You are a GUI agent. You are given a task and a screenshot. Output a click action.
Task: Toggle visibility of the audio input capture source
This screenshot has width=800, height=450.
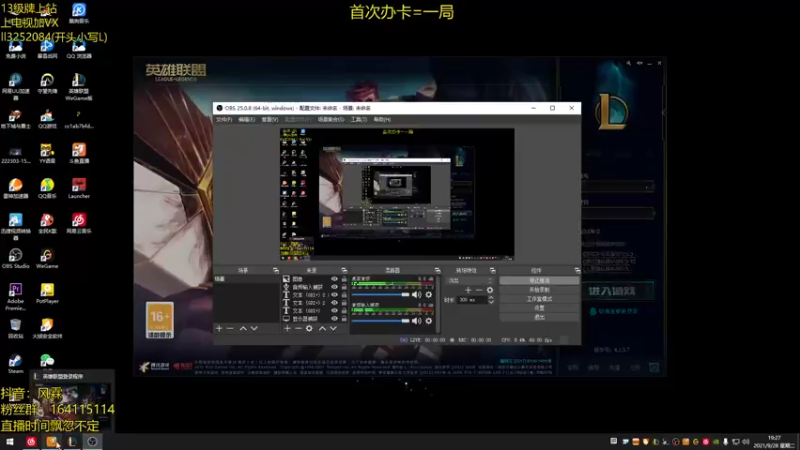coord(335,287)
